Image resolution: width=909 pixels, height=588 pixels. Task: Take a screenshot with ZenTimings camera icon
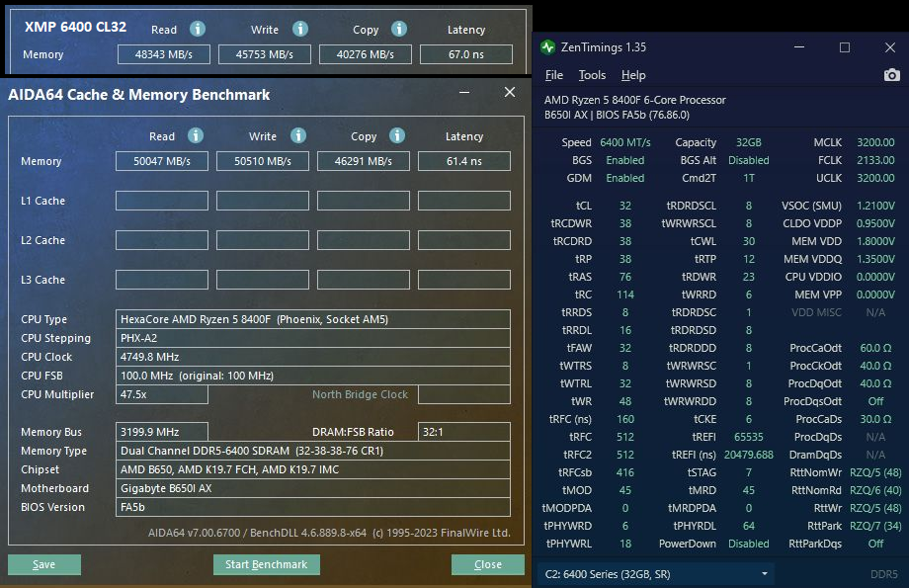pos(891,75)
